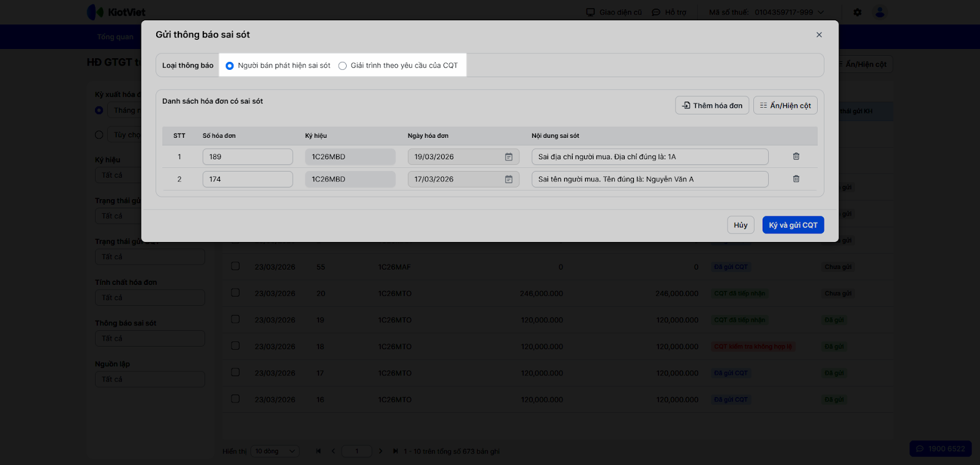The width and height of the screenshot is (980, 465).
Task: Open Ký hiệu filter dropdown on background page
Action: coord(119,175)
